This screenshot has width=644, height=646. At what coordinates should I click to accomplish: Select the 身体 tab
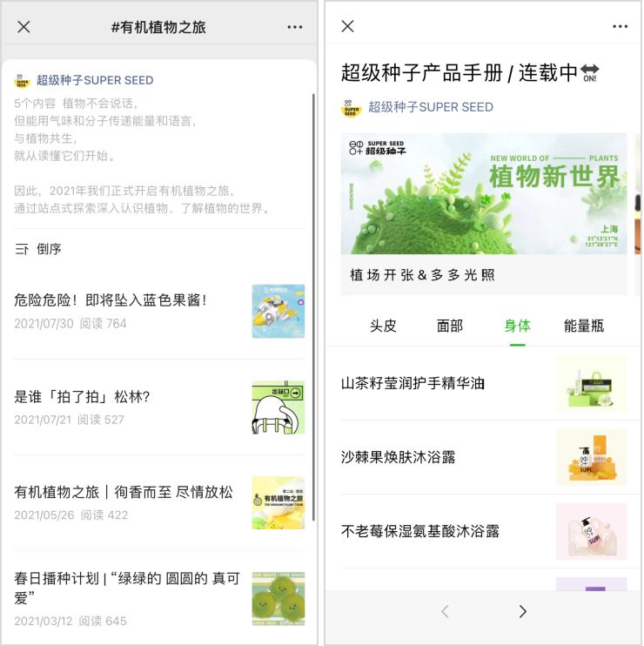point(517,326)
